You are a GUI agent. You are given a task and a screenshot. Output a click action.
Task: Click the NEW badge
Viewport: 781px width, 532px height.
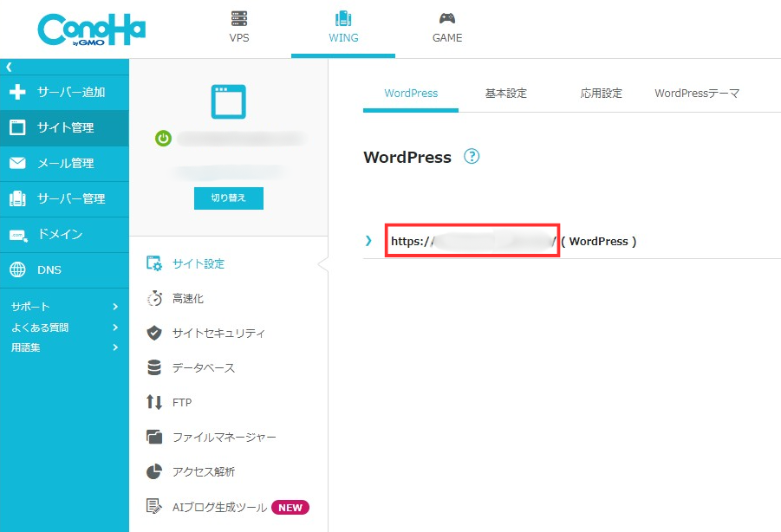tap(290, 507)
